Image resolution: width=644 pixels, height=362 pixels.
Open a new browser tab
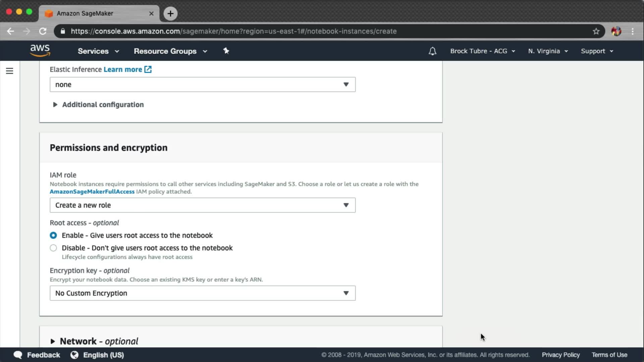[170, 13]
